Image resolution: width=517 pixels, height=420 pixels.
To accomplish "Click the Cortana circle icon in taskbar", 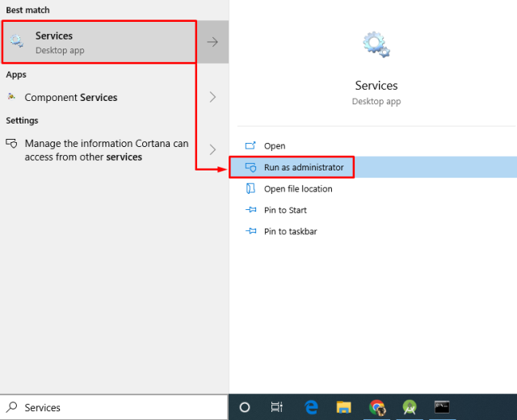I will click(x=245, y=407).
